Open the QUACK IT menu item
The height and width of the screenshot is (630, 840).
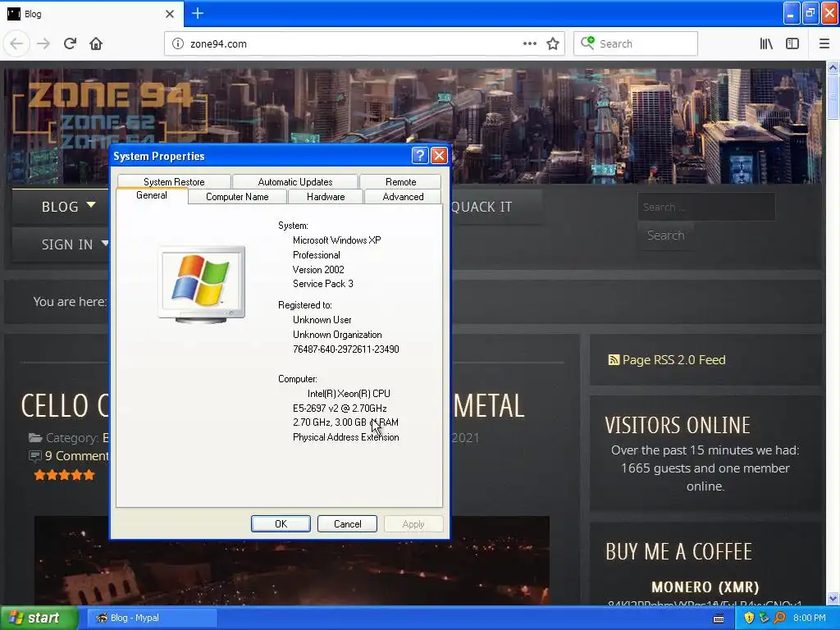pyautogui.click(x=482, y=207)
